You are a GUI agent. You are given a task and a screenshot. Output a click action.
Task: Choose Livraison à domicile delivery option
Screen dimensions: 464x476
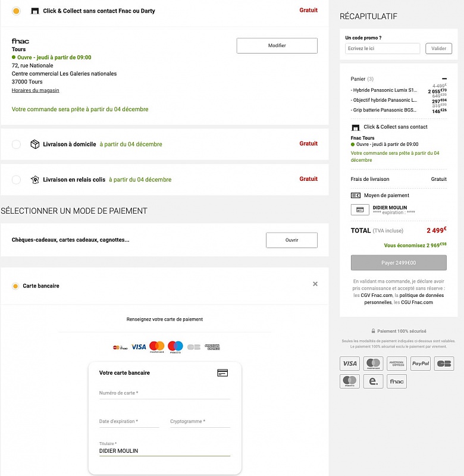(x=16, y=144)
